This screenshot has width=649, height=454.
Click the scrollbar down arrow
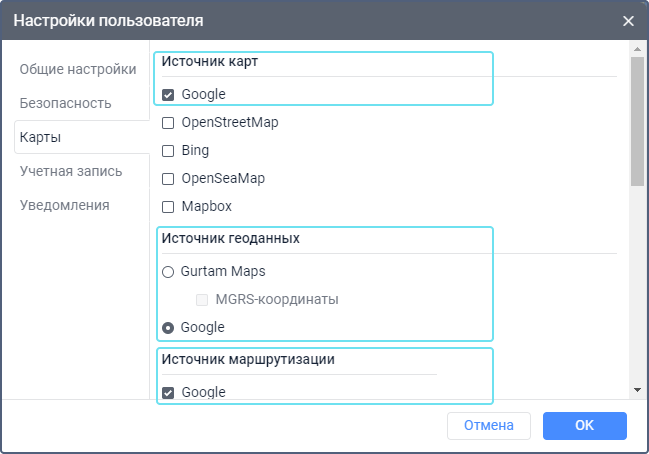coord(637,389)
